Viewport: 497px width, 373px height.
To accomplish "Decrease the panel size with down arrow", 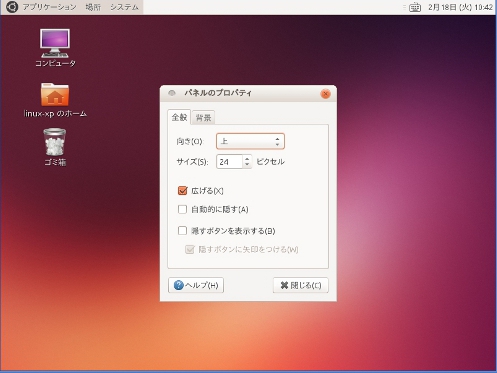I will (x=247, y=165).
